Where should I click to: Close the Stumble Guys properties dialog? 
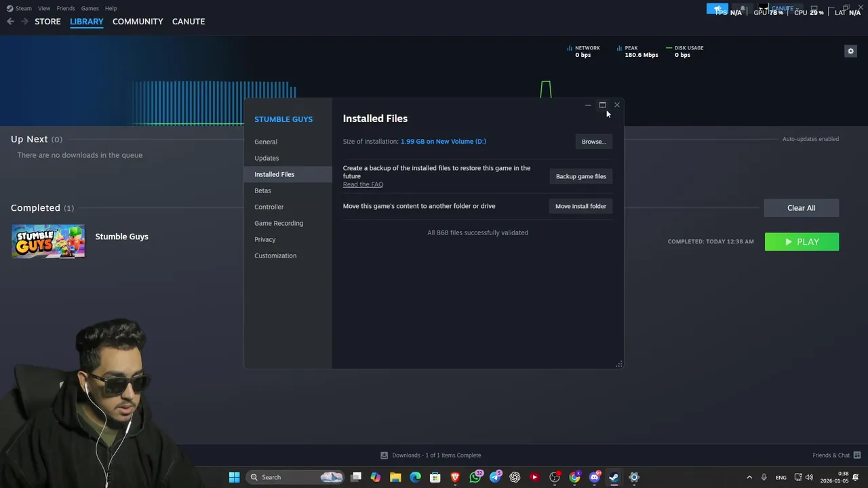[x=617, y=105]
